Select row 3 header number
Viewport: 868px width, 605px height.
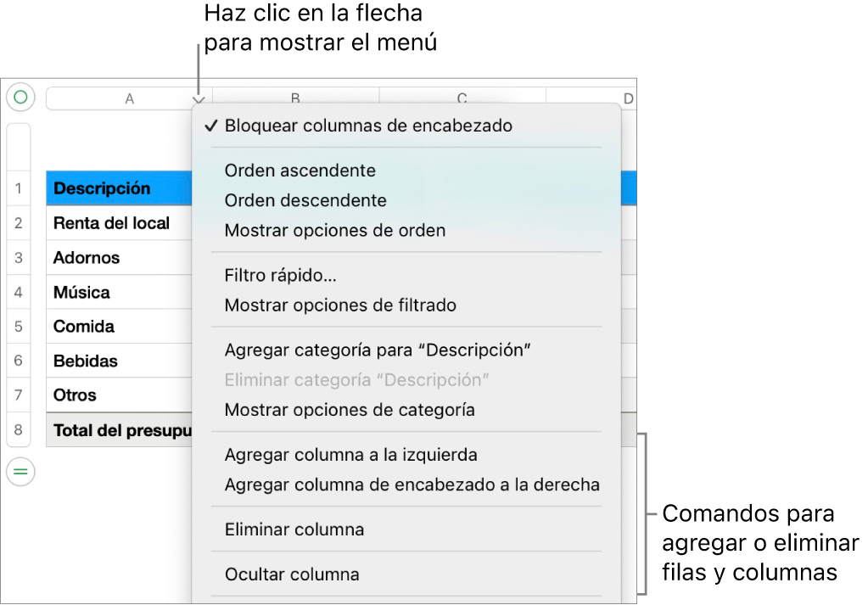[x=19, y=257]
